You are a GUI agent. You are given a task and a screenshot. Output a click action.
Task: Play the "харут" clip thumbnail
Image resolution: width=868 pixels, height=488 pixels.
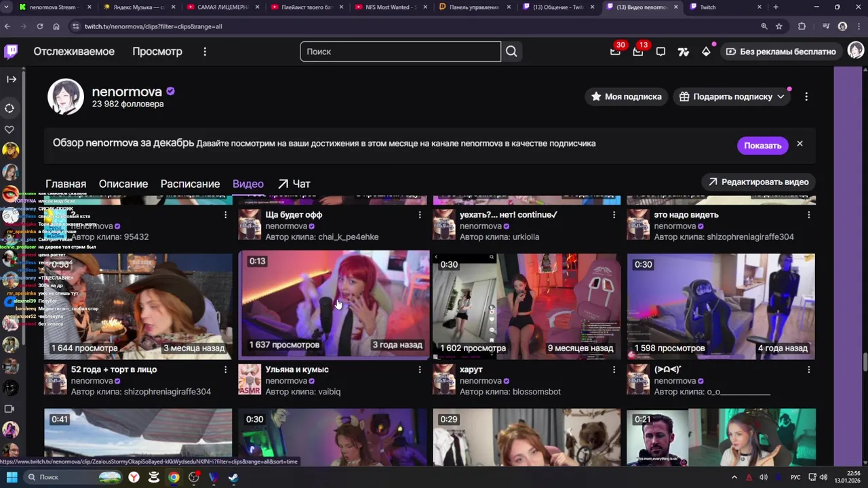tap(527, 306)
